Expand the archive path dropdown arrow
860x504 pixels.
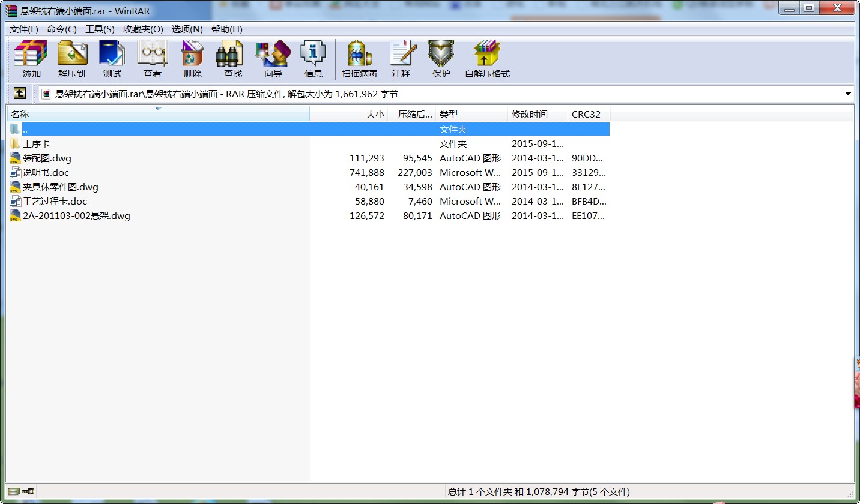[x=848, y=94]
